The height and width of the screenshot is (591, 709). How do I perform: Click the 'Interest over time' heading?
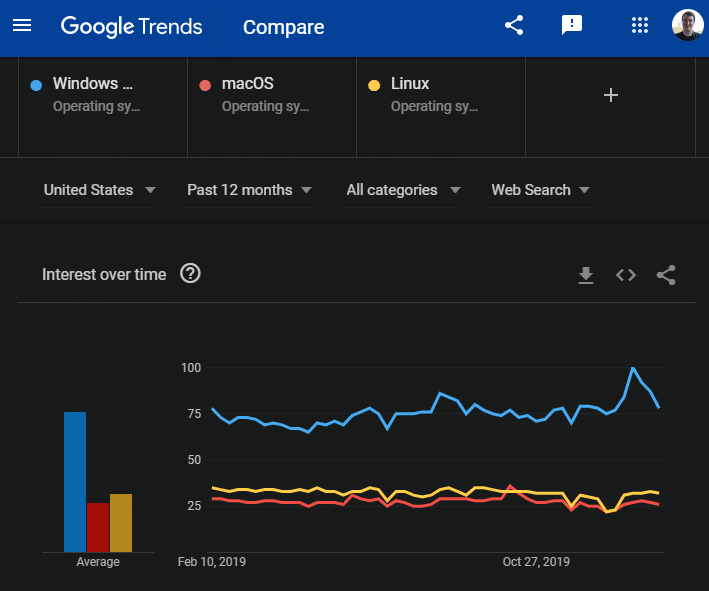tap(104, 274)
